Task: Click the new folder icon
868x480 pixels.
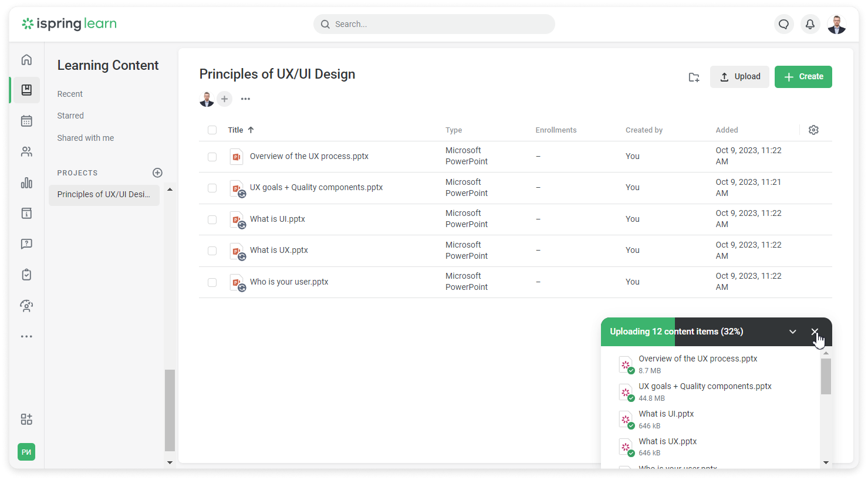Action: pos(694,77)
